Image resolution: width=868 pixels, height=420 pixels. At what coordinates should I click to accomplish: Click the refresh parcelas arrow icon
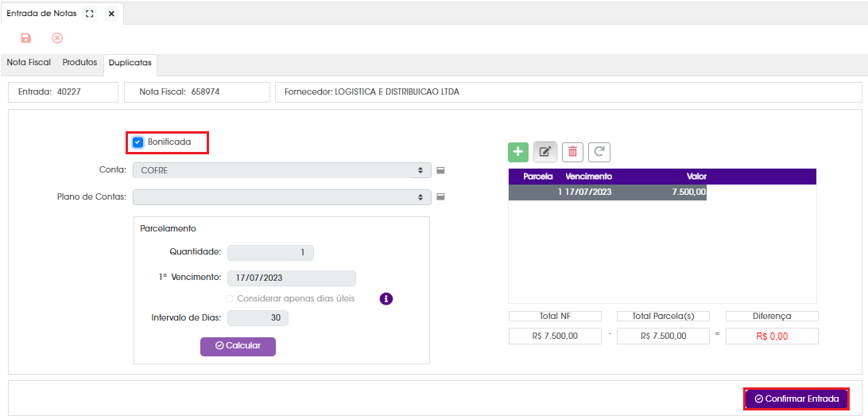[x=599, y=151]
